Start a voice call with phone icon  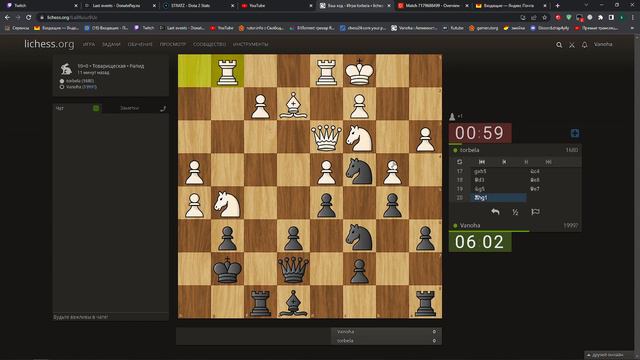tap(163, 108)
